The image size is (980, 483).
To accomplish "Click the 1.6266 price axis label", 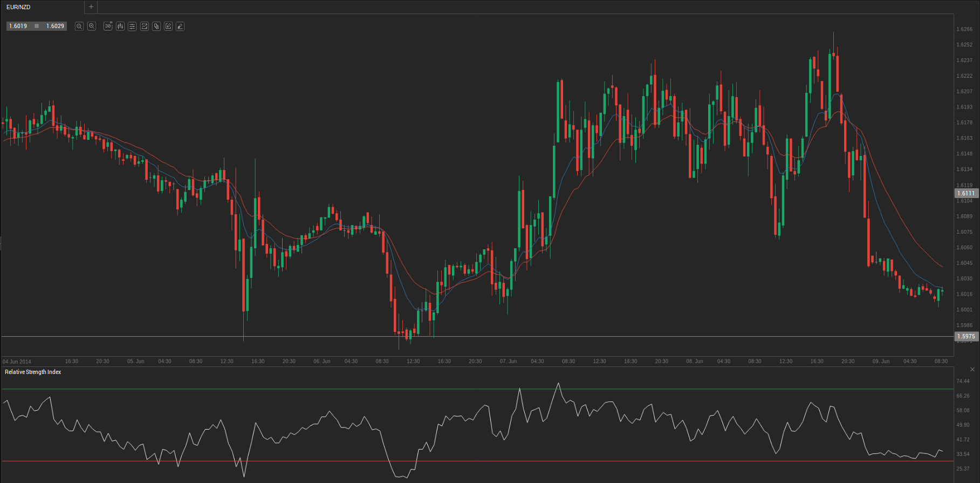I will [964, 29].
